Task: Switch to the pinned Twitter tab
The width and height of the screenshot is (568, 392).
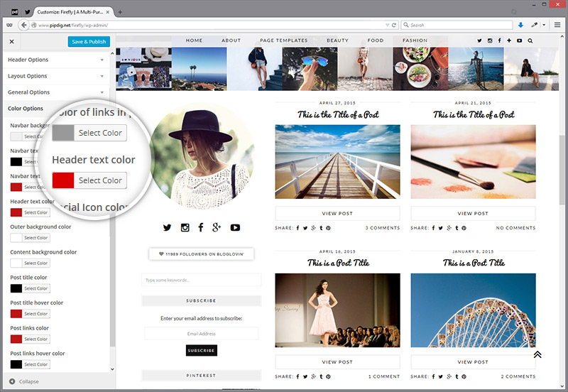Action: point(28,12)
